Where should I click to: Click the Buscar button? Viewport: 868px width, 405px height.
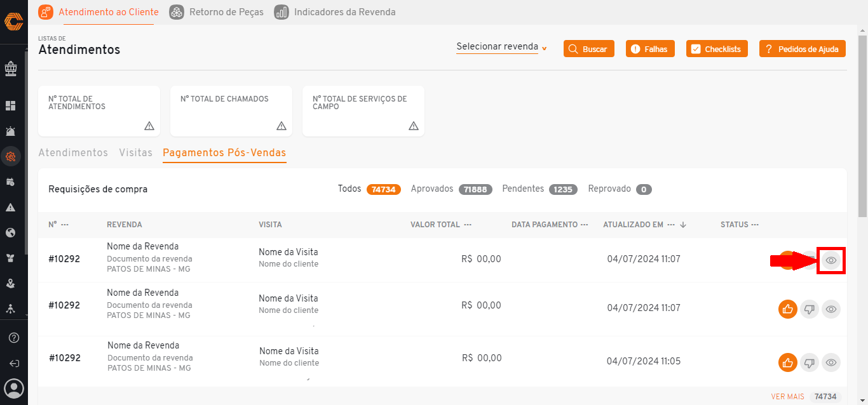(x=589, y=49)
